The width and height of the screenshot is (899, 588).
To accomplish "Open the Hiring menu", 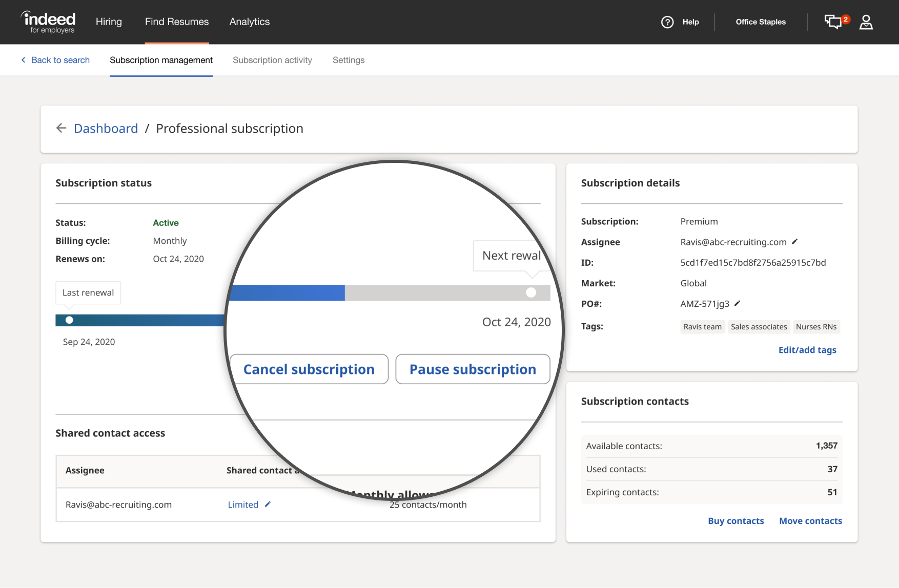I will (x=109, y=22).
